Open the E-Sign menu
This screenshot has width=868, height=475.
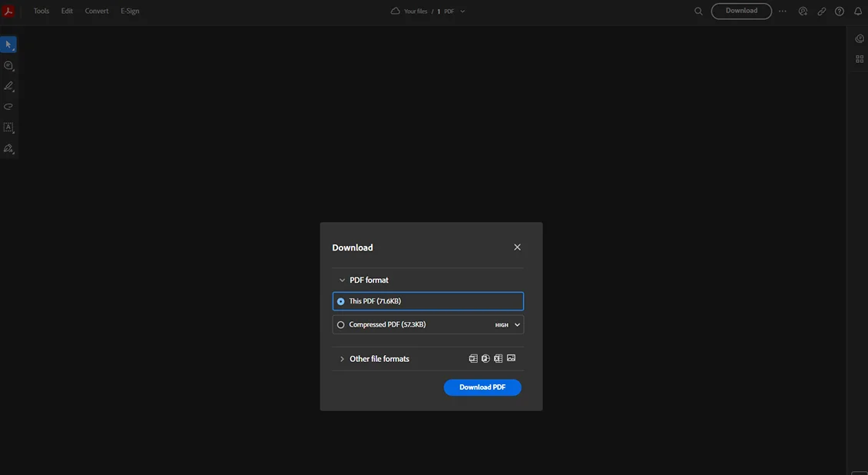130,11
